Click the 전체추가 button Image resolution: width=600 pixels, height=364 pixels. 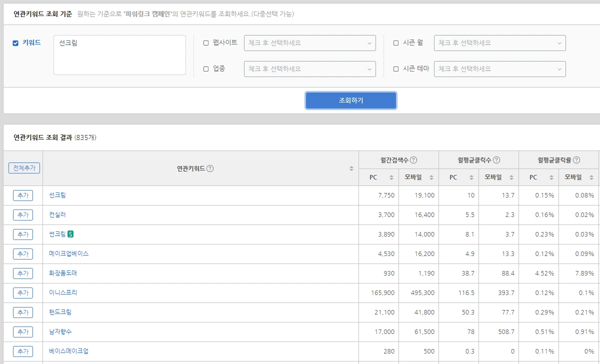tap(24, 168)
